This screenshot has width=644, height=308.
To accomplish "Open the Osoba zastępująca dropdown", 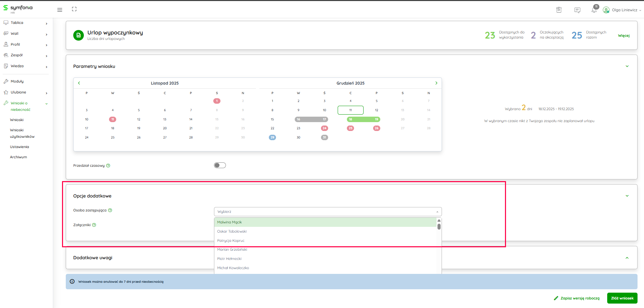I will 327,211.
